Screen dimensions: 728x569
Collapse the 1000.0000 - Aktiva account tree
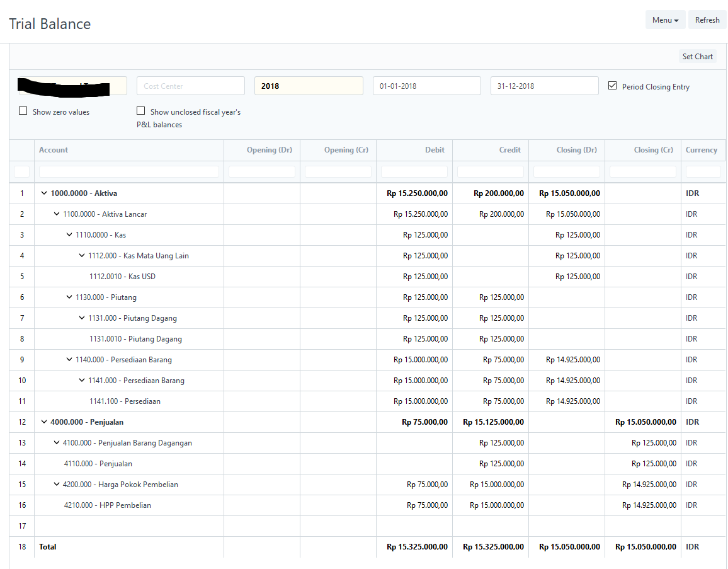pos(43,193)
